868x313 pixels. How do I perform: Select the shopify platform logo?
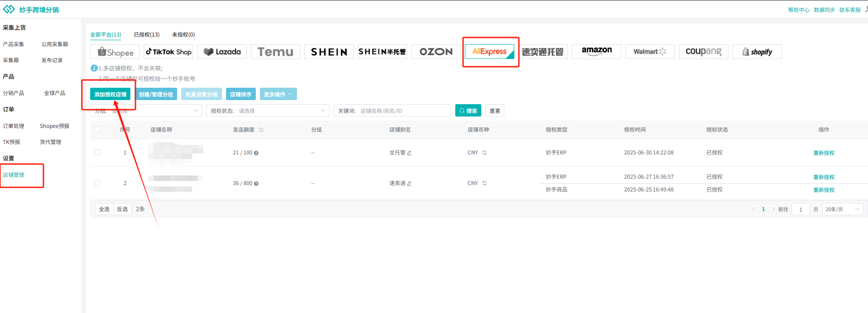757,52
